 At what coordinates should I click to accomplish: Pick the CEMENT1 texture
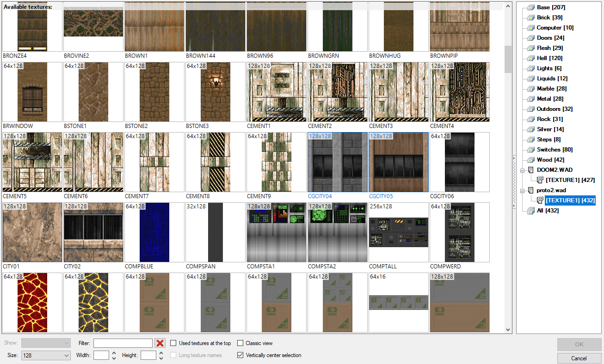(x=276, y=92)
